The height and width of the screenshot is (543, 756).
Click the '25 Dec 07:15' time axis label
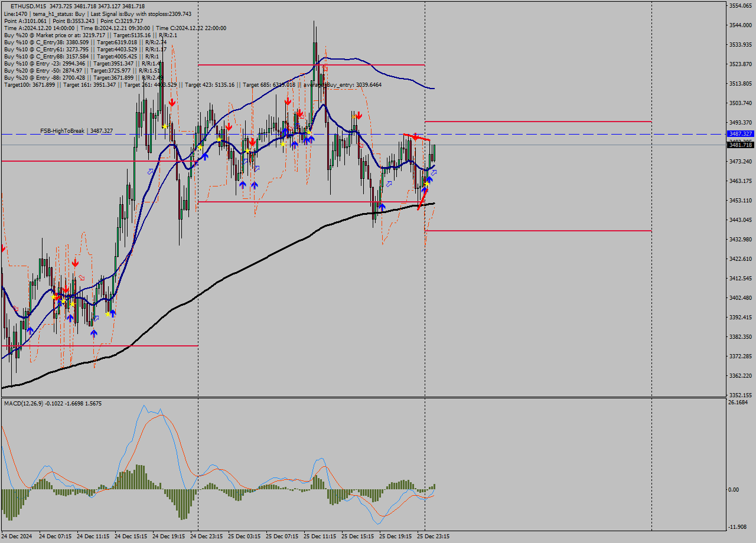pos(282,537)
